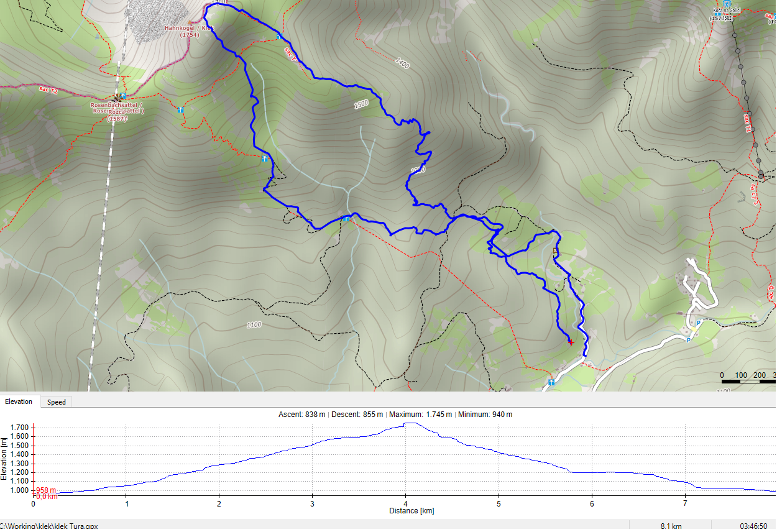Click the elevation profile peak at 4 km
Image resolution: width=777 pixels, height=532 pixels.
pos(409,424)
